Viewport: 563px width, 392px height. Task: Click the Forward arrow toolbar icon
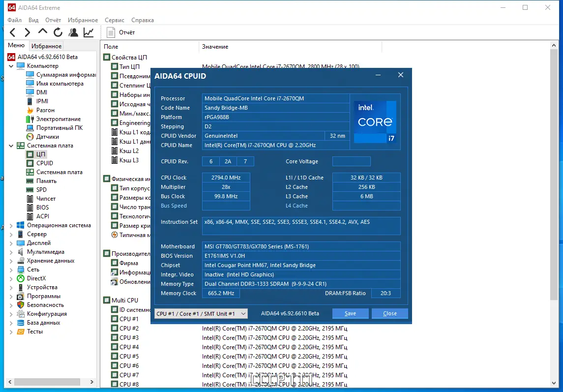coord(28,32)
